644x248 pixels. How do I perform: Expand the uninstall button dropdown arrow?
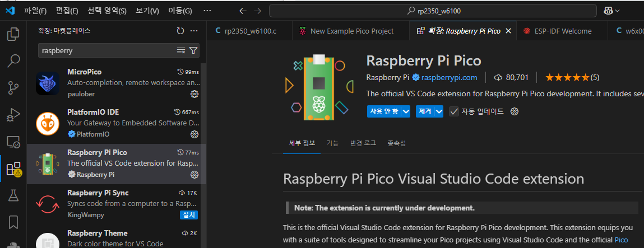coord(439,111)
